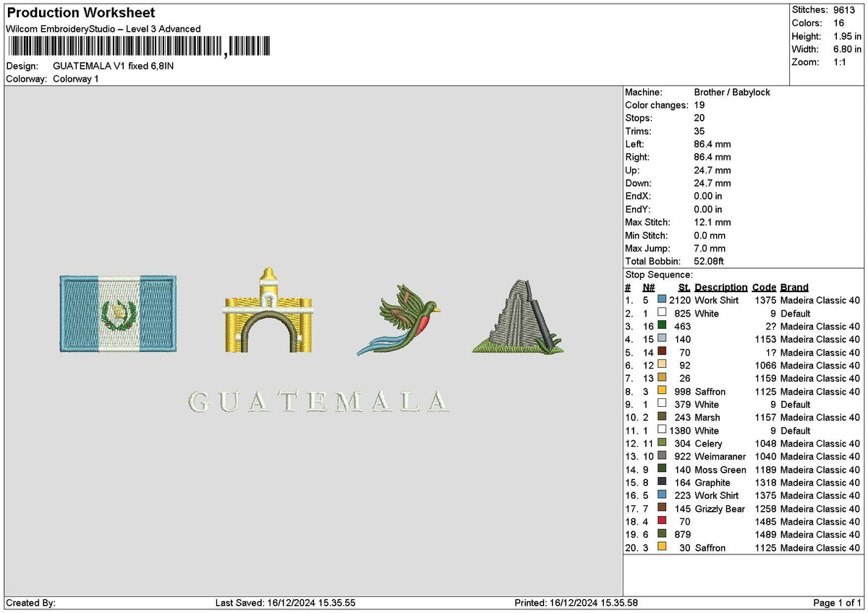Screen dimensions: 868x613
Task: Click the stitched GUATEMALA lettering
Action: [x=318, y=401]
